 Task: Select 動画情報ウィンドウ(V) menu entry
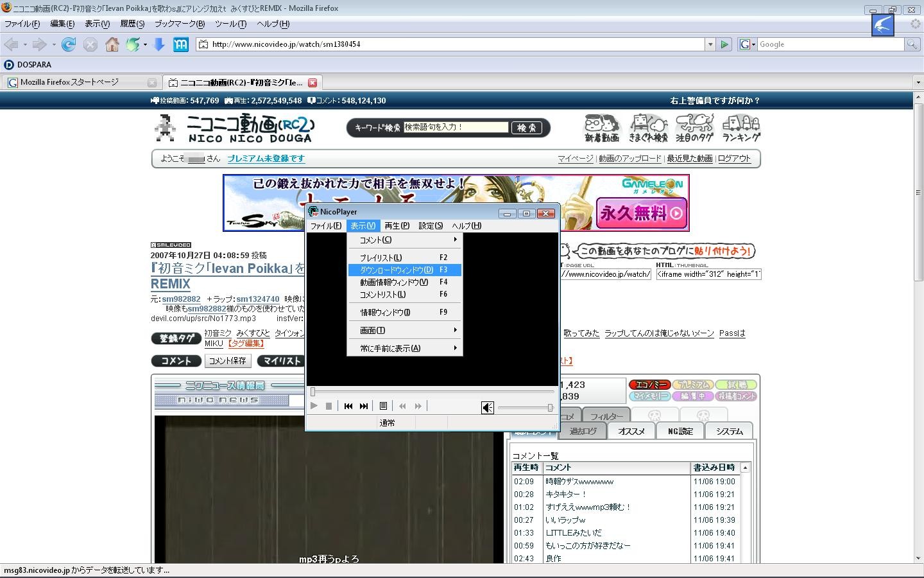(x=404, y=282)
